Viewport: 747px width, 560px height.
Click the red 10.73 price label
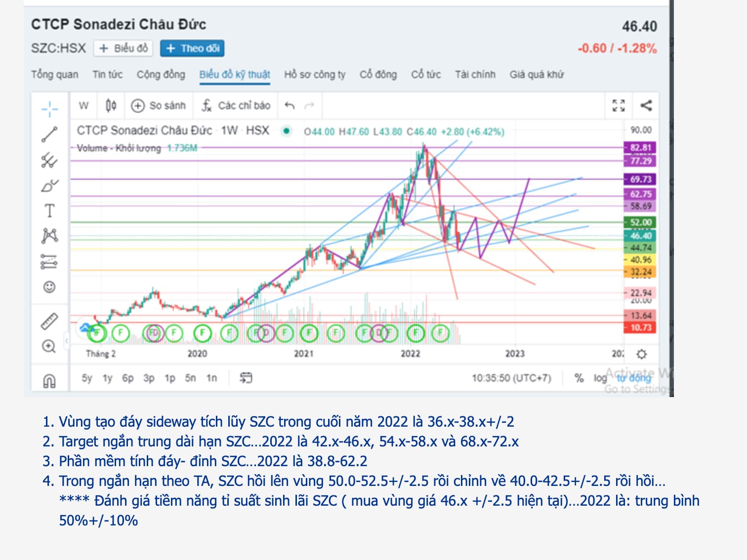[640, 327]
